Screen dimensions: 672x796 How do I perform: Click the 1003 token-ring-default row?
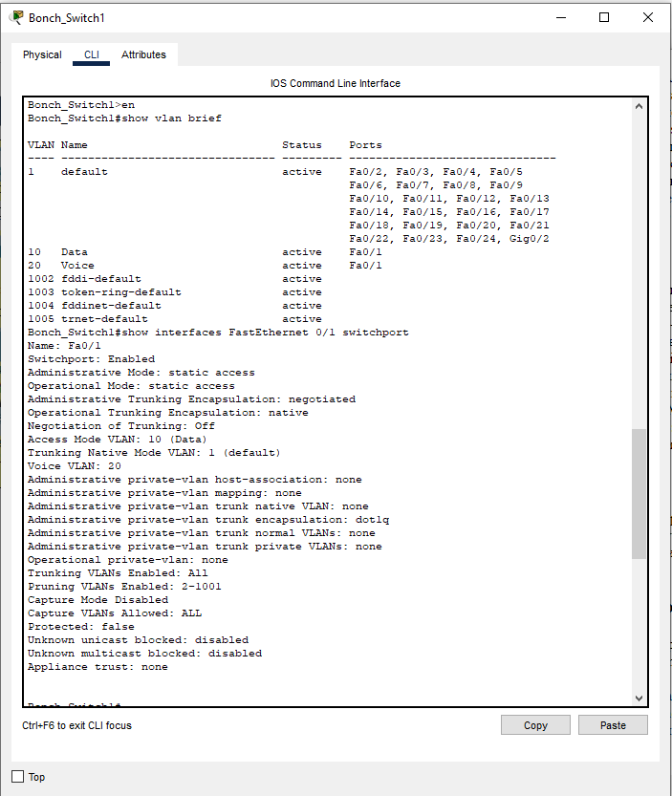tap(175, 292)
